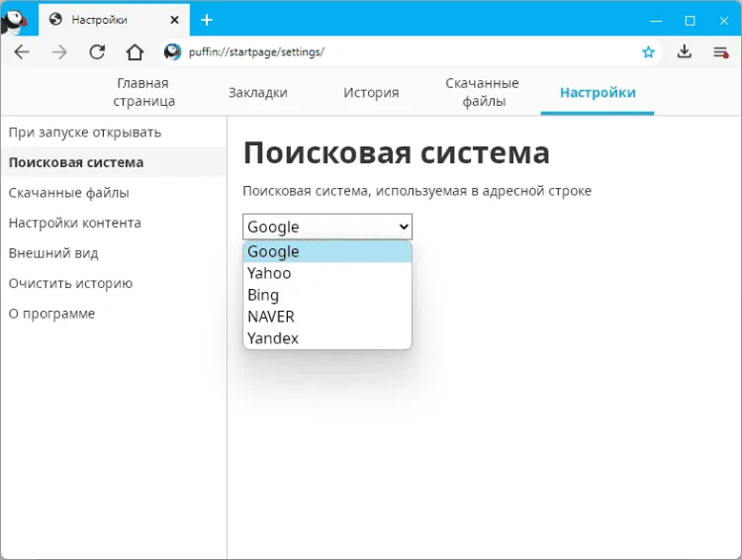Image resolution: width=742 pixels, height=560 pixels.
Task: Select the Настройки top navigation tab
Action: (x=598, y=92)
